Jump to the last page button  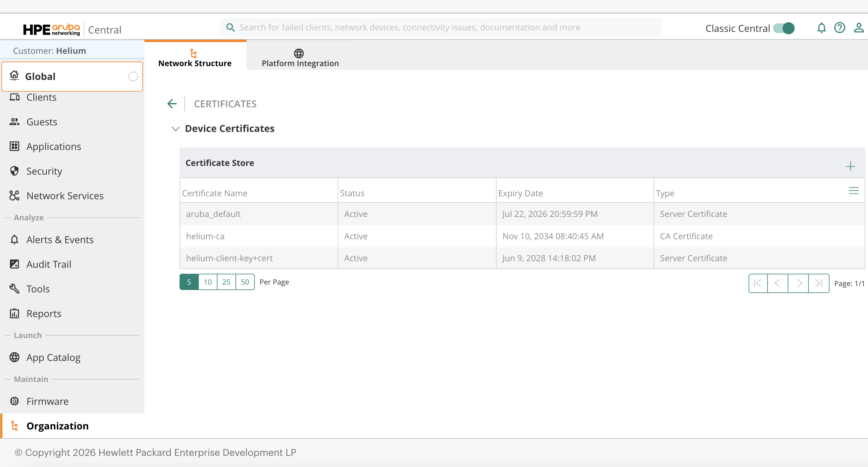click(x=818, y=283)
